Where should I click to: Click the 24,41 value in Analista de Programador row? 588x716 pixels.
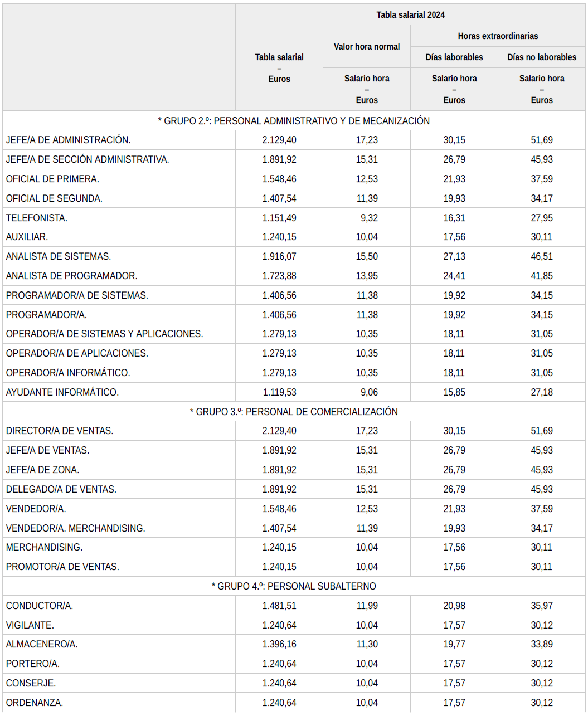tap(454, 276)
